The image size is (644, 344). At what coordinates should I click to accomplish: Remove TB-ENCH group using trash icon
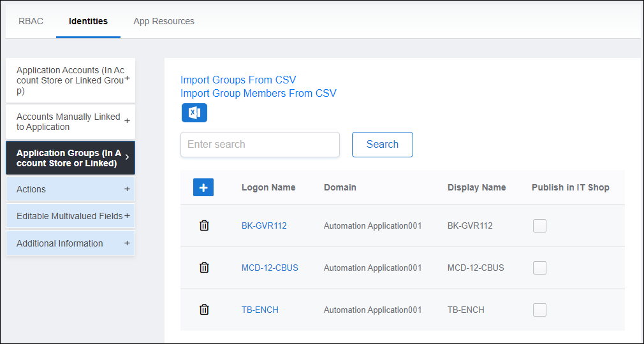coord(204,310)
